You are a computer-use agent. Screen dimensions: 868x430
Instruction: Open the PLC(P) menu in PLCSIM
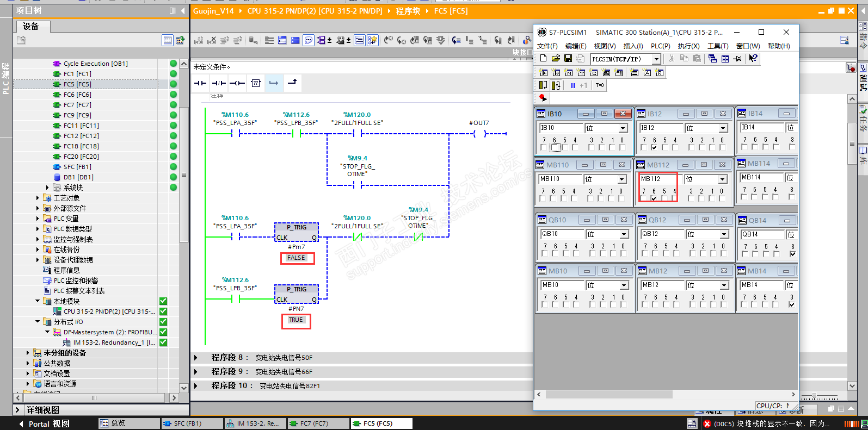click(x=660, y=46)
